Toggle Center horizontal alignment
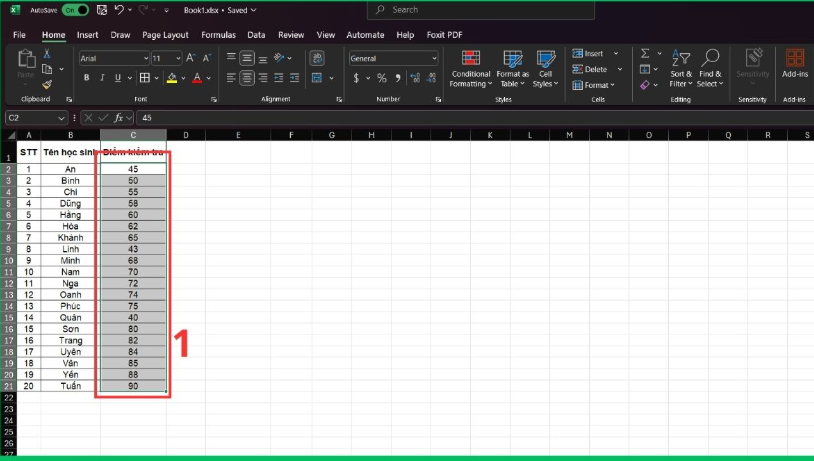814x461 pixels. point(247,78)
